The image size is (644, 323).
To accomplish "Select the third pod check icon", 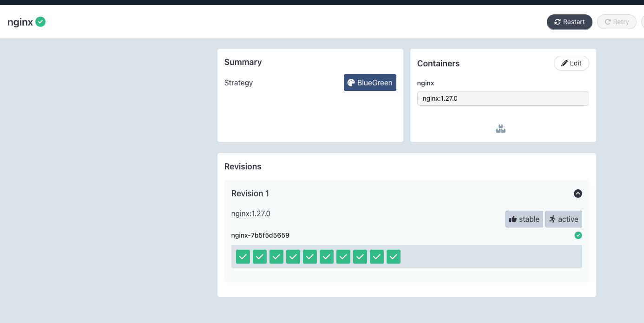I will pyautogui.click(x=276, y=257).
